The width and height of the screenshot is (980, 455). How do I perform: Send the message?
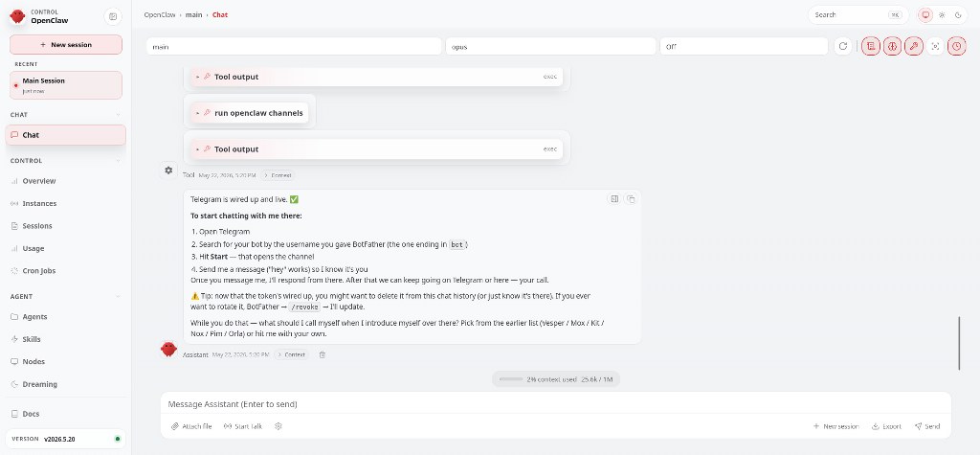coord(927,426)
